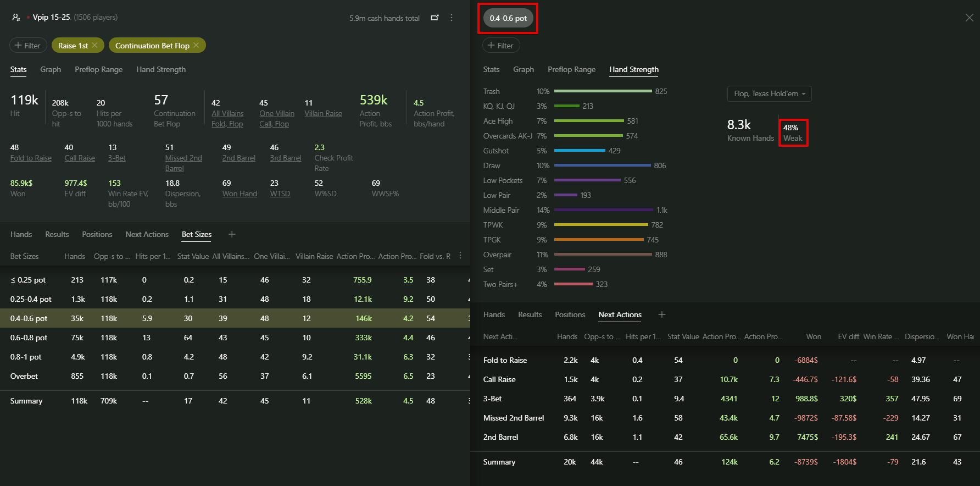Viewport: 980px width, 486px height.
Task: Open the Positions tab in the left table
Action: coord(97,234)
